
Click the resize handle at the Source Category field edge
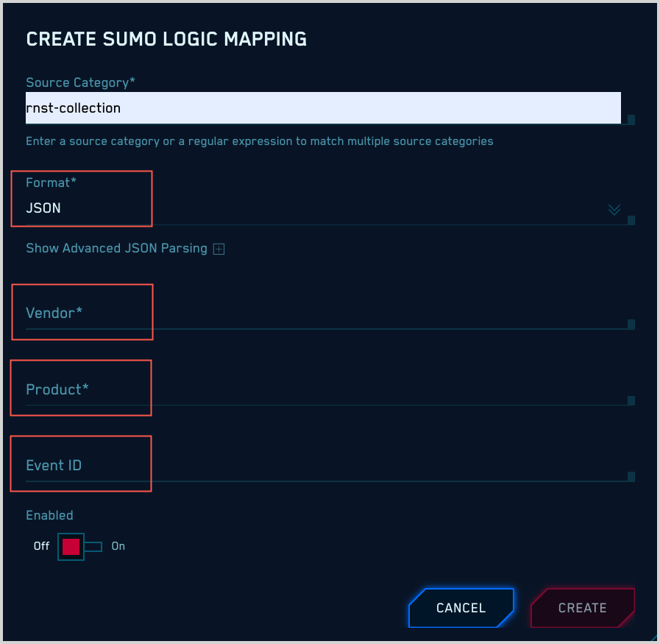(631, 118)
